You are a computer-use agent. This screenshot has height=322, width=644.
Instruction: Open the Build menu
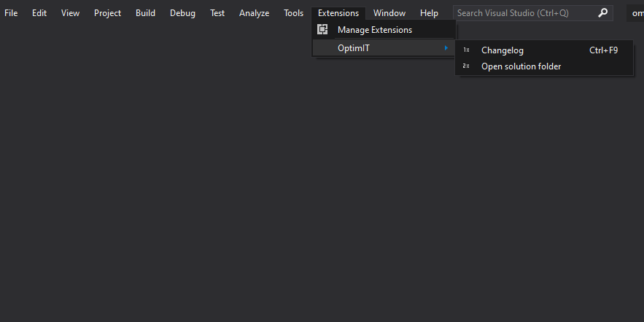point(145,13)
